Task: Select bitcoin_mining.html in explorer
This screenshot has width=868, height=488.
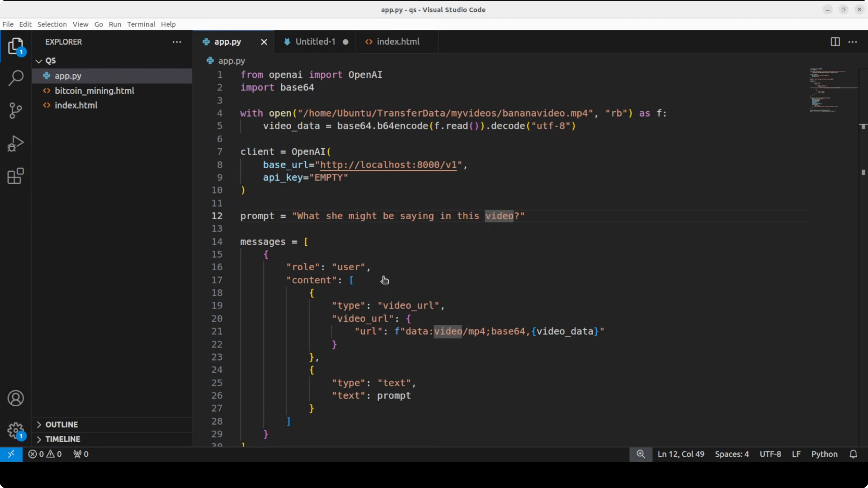Action: pyautogui.click(x=94, y=91)
